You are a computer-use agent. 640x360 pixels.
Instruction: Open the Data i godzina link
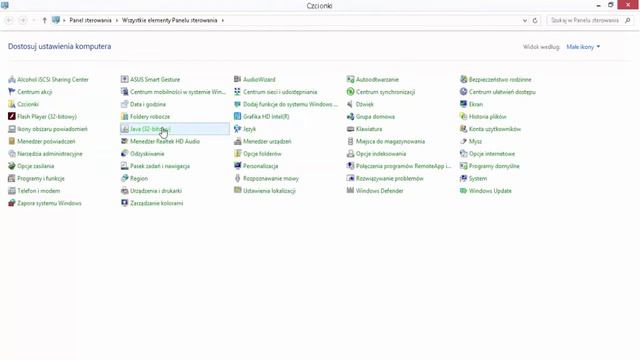coord(148,104)
